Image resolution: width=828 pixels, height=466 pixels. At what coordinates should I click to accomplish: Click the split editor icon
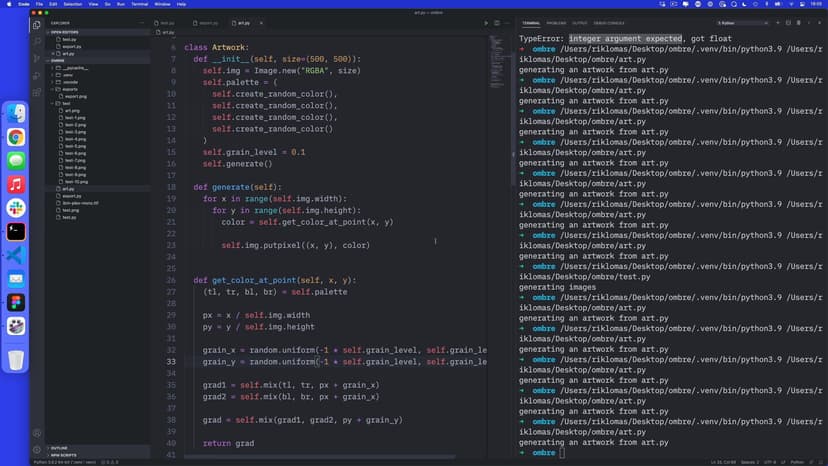[496, 22]
